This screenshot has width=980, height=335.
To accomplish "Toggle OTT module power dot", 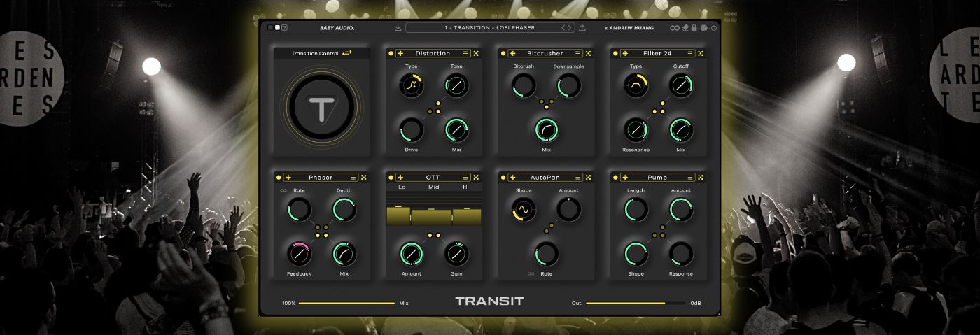I will pos(391,178).
